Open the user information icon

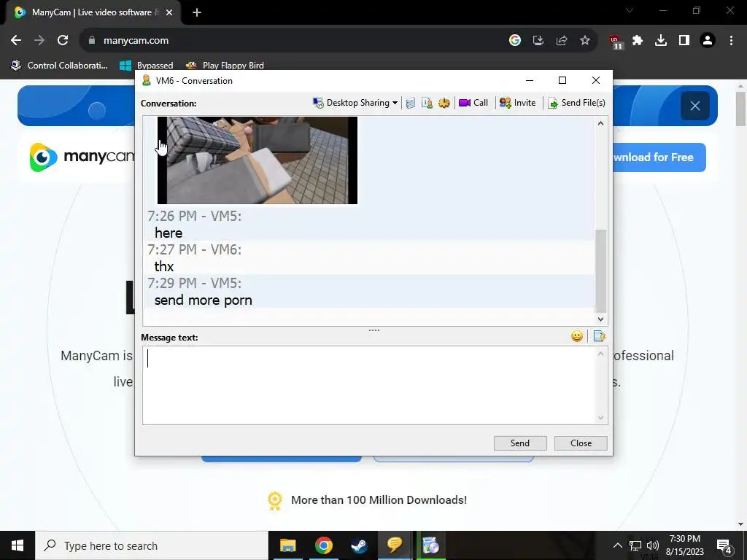(x=427, y=103)
